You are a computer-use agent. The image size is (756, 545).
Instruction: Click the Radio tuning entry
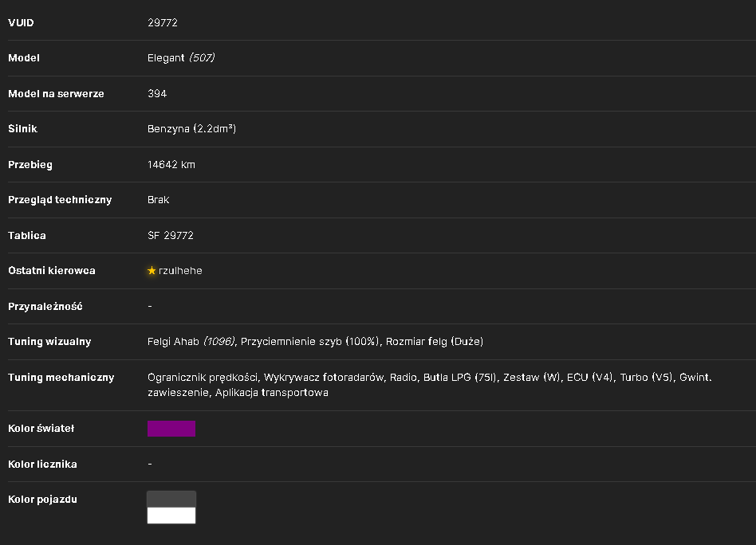(403, 378)
